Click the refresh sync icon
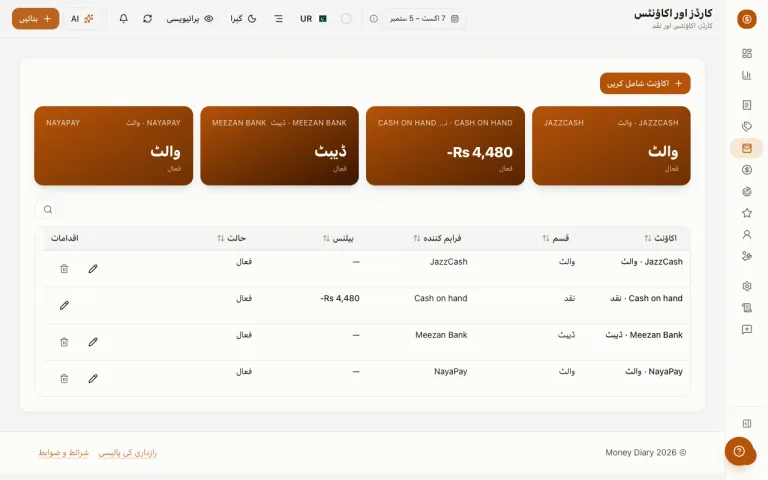 point(147,19)
